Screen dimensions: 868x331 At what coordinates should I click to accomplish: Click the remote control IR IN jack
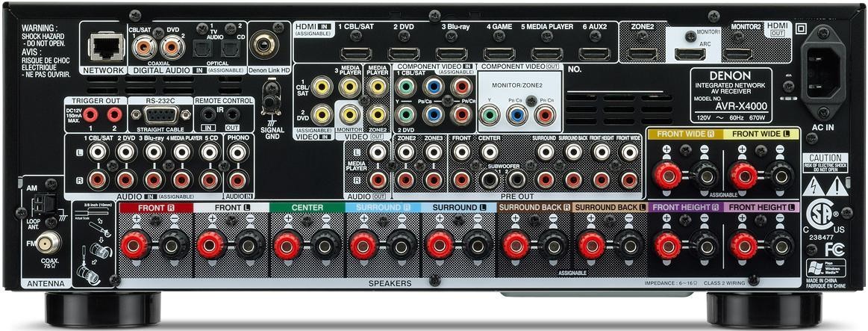[x=208, y=115]
